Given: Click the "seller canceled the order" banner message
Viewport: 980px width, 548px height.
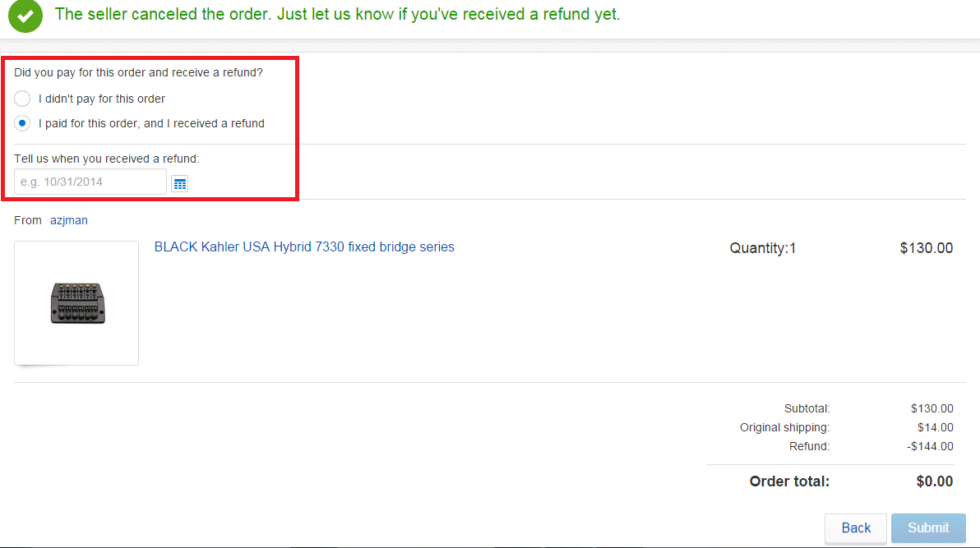Looking at the screenshot, I should coord(338,14).
